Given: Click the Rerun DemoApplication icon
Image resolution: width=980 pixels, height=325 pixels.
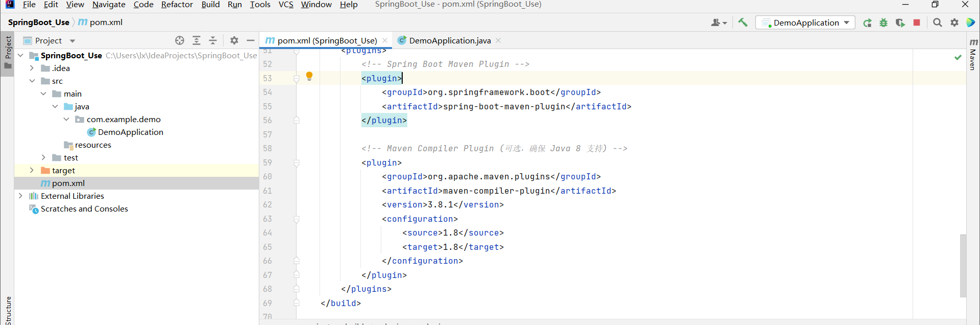Looking at the screenshot, I should pyautogui.click(x=867, y=22).
